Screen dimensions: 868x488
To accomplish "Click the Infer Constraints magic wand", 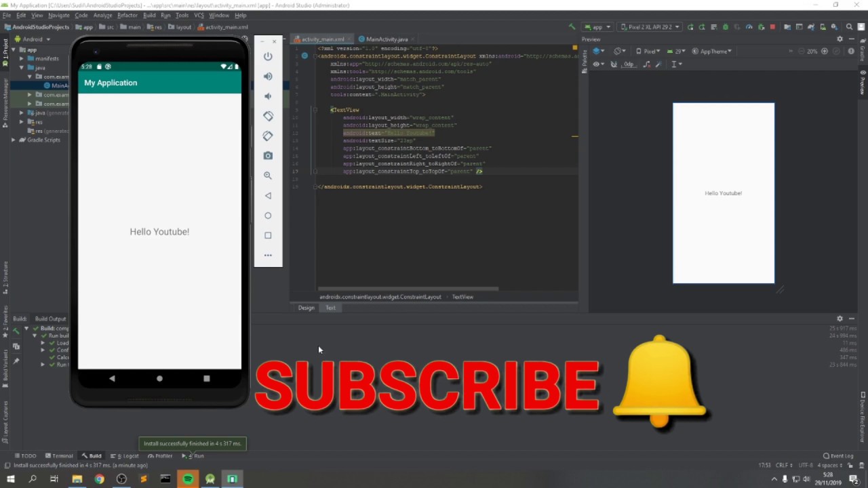I will [x=660, y=64].
